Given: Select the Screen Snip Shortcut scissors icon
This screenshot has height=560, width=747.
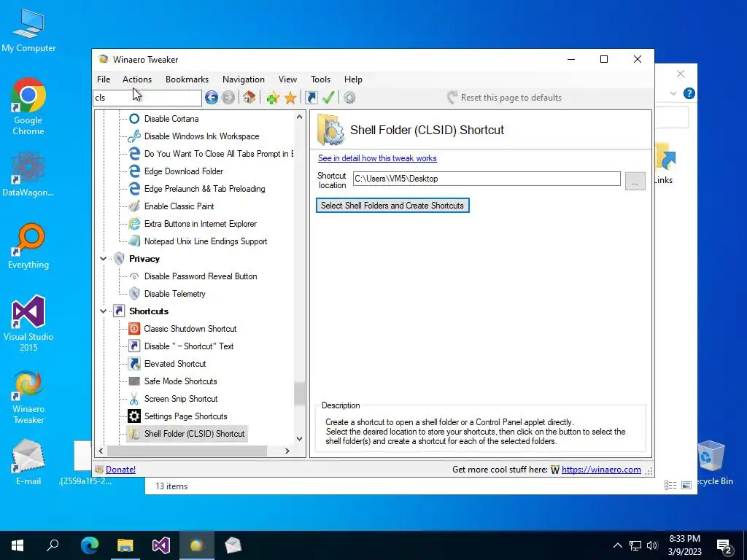Looking at the screenshot, I should coord(135,399).
